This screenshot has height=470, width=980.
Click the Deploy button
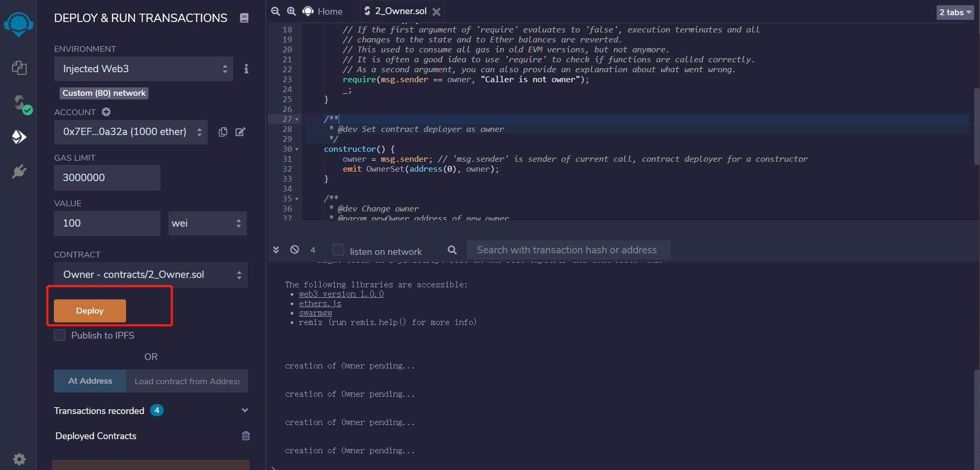90,310
